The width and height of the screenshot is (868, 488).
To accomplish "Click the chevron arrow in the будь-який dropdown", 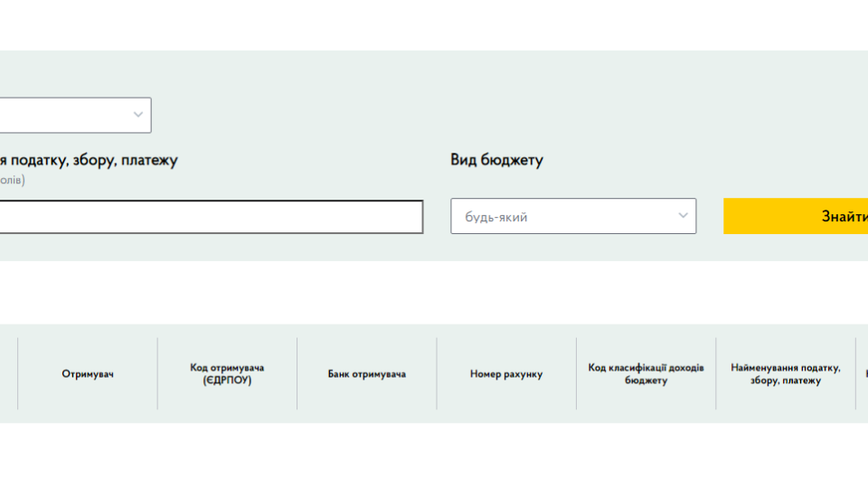I will [683, 216].
